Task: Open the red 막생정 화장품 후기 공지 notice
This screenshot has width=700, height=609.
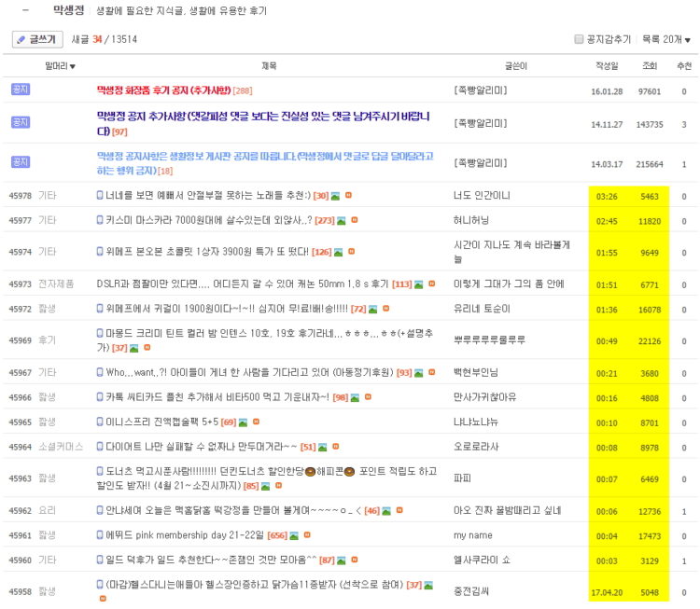Action: pyautogui.click(x=164, y=90)
